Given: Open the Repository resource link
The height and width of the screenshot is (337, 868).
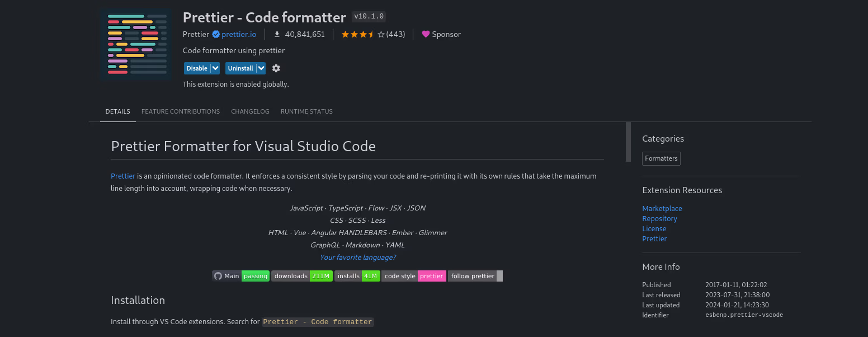Looking at the screenshot, I should (x=659, y=218).
